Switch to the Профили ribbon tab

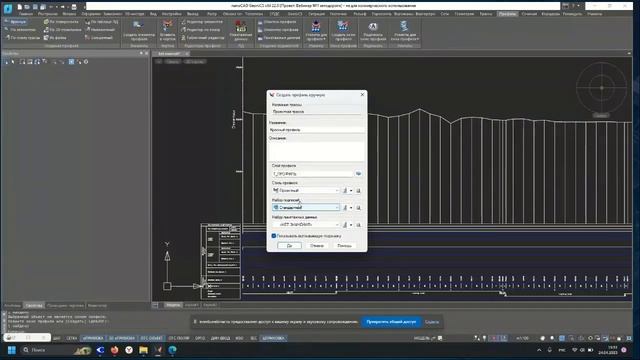507,14
